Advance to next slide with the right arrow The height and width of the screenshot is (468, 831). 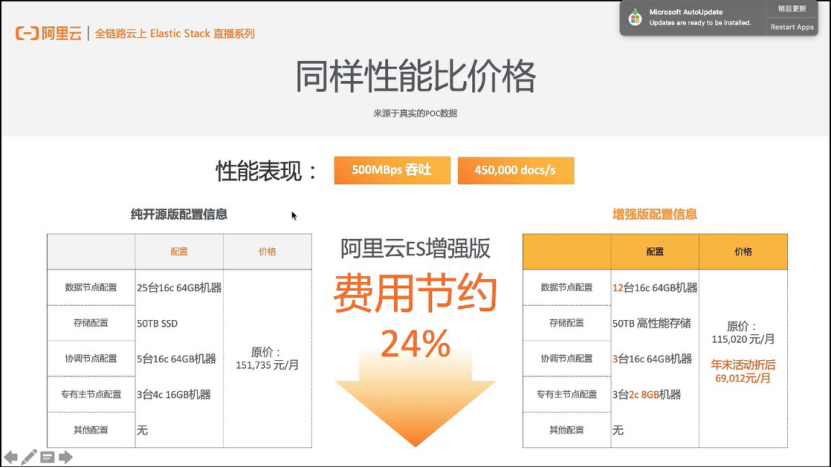click(66, 457)
